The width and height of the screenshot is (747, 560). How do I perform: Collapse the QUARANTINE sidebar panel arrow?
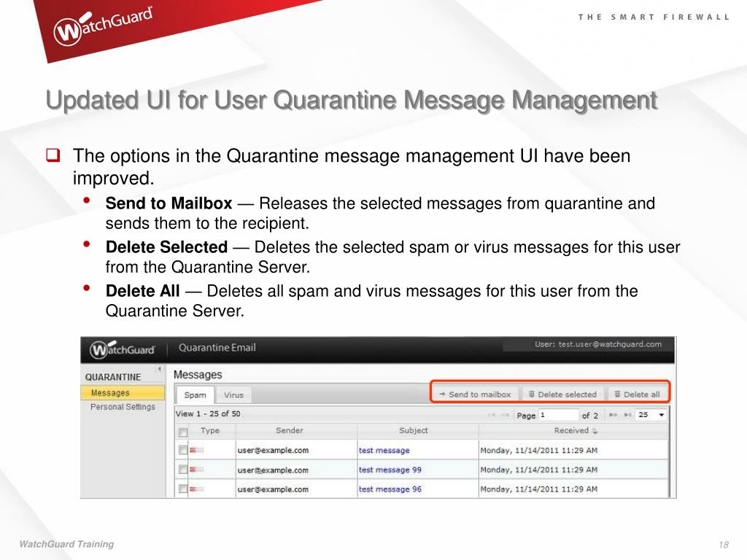(159, 368)
